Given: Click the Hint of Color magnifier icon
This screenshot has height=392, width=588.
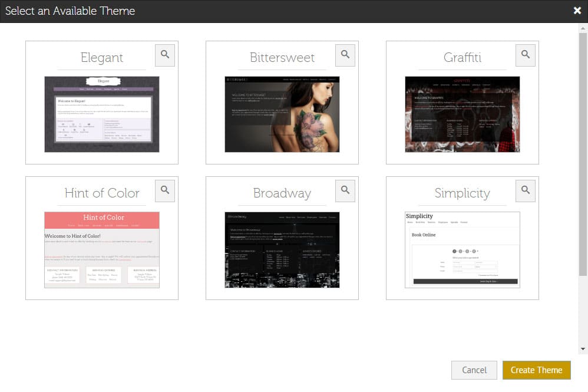Looking at the screenshot, I should [165, 190].
